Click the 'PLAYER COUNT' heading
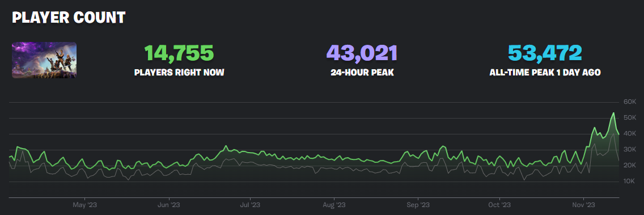This screenshot has height=215, width=644. pos(69,18)
